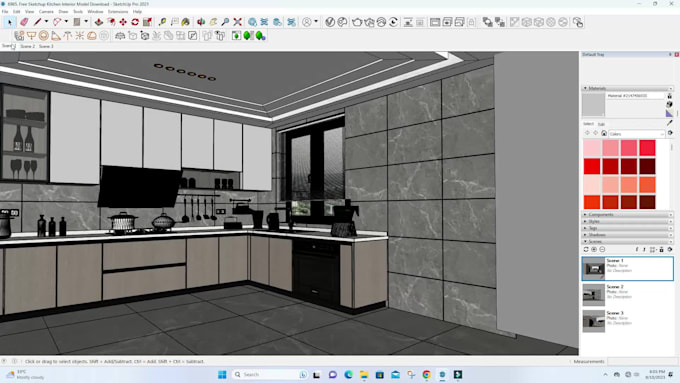Click the Windows Start button
Image resolution: width=680 pixels, height=383 pixels.
222,374
